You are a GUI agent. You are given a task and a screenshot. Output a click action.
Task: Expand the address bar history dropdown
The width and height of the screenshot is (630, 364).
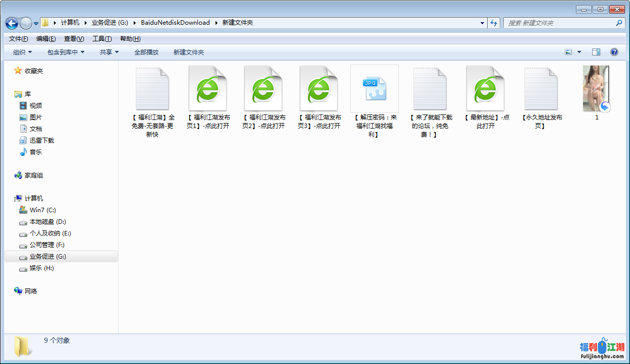click(482, 23)
